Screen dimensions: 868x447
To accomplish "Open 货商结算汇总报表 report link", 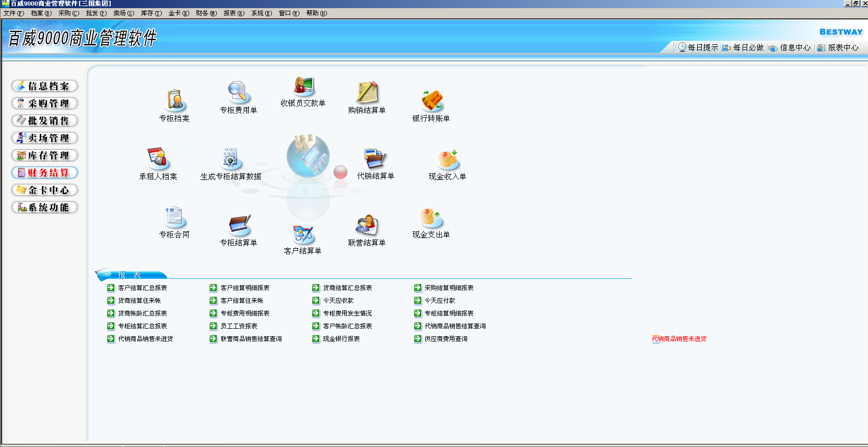I will pyautogui.click(x=348, y=288).
